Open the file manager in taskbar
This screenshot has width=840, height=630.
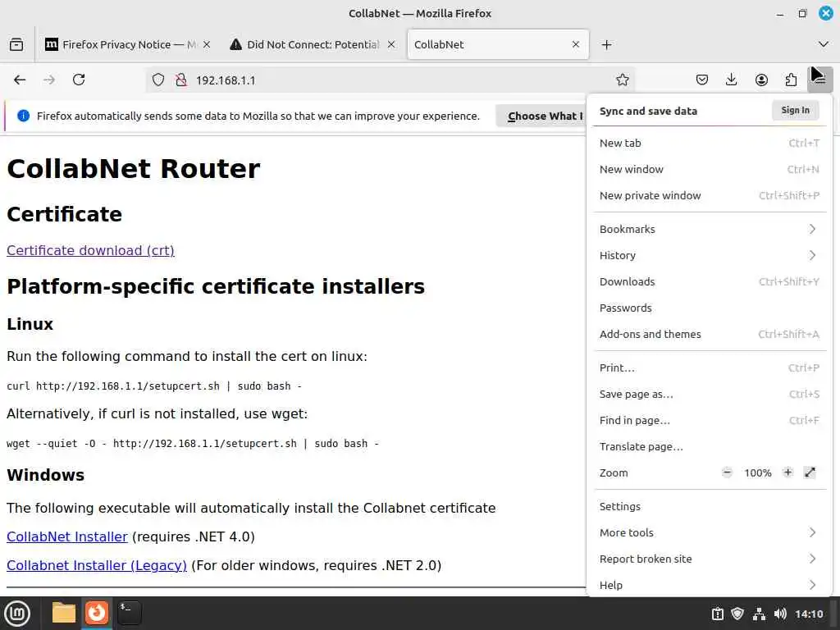(64, 614)
